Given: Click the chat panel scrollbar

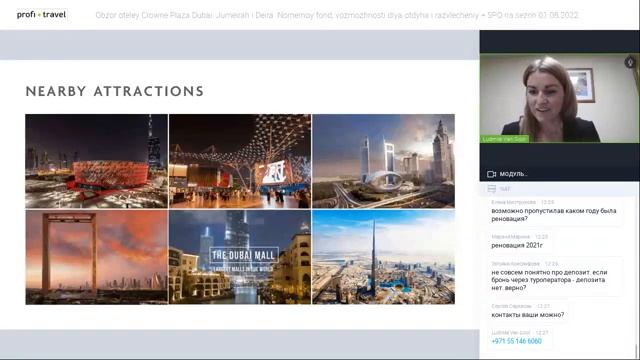Looking at the screenshot, I should point(636,351).
